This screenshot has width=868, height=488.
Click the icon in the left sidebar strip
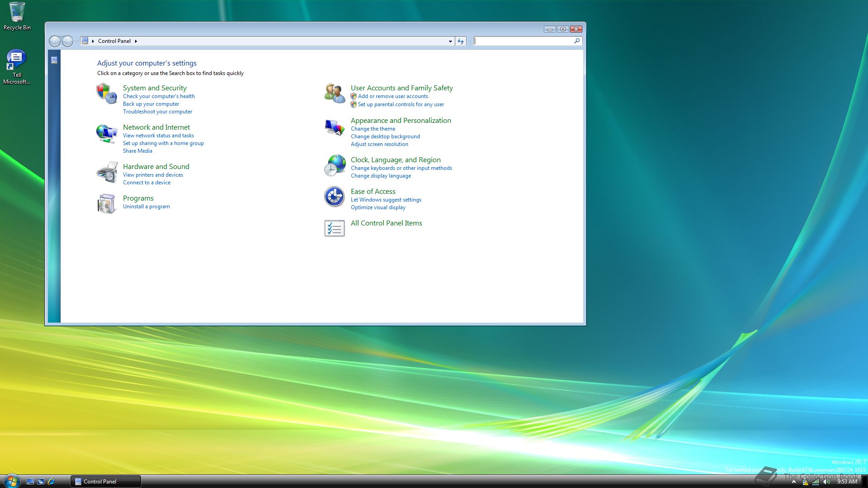tap(54, 60)
